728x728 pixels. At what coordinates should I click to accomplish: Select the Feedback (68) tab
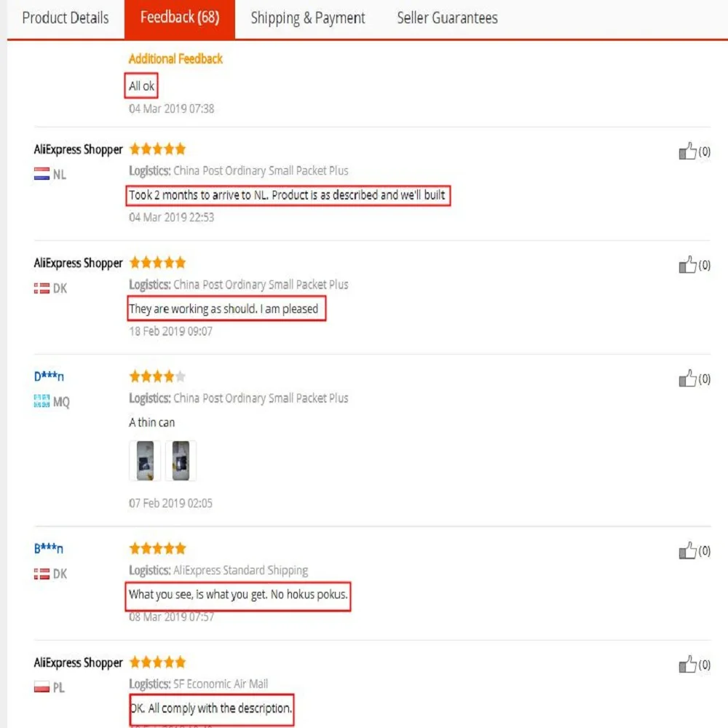click(x=180, y=17)
